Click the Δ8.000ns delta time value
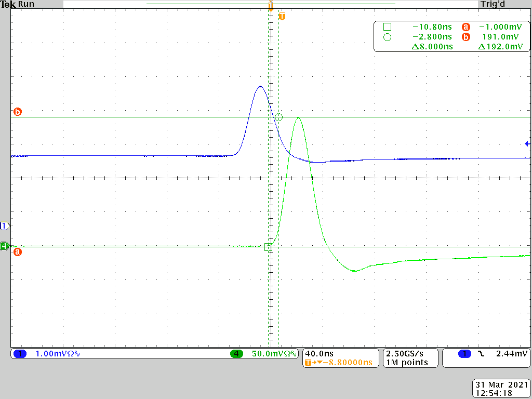This screenshot has width=532, height=399. tap(432, 47)
